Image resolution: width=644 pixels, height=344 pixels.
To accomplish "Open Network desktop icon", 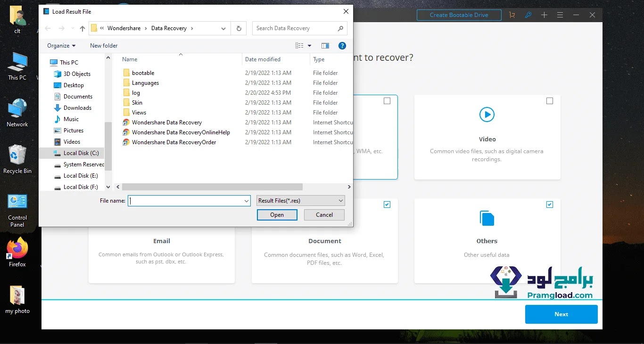I will click(x=17, y=113).
